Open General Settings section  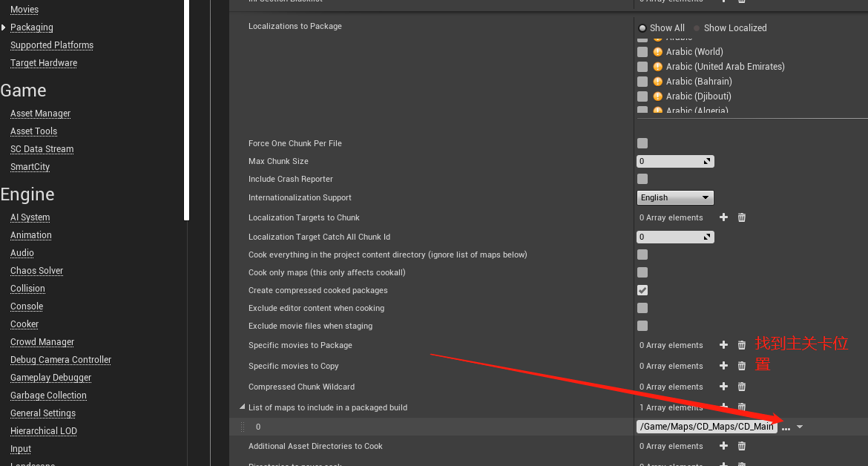tap(43, 413)
